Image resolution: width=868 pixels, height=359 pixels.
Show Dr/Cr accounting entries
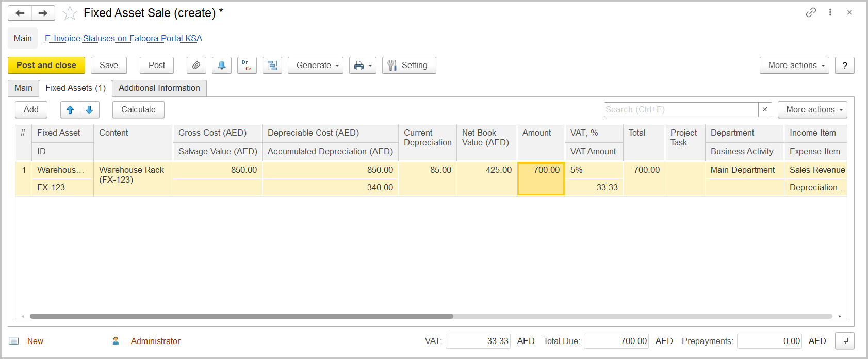(247, 66)
